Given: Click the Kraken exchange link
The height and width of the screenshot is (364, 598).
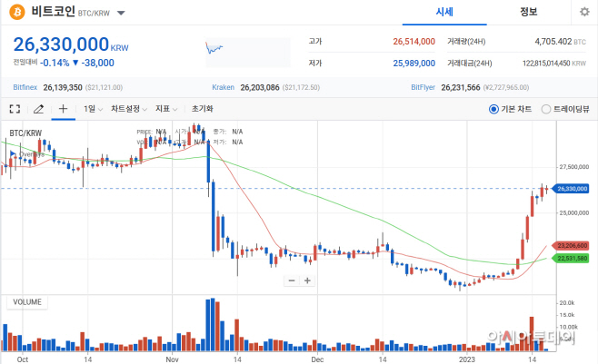Looking at the screenshot, I should (x=223, y=87).
